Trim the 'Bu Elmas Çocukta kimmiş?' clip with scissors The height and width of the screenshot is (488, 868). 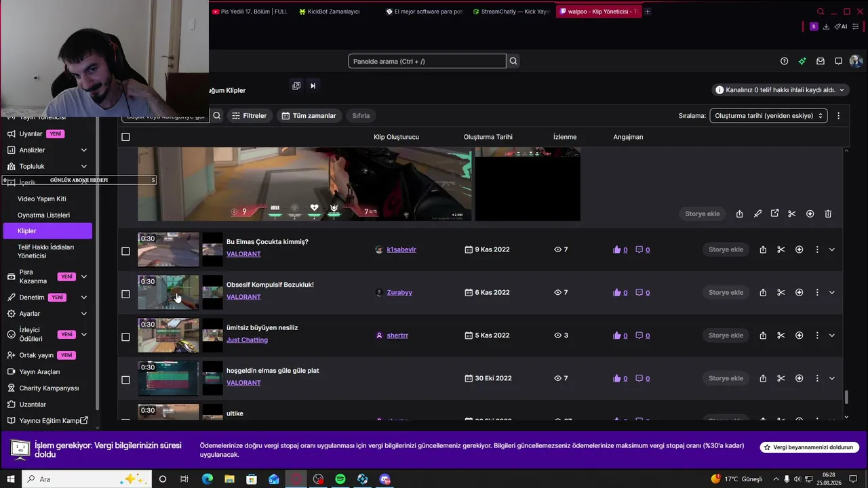click(781, 249)
